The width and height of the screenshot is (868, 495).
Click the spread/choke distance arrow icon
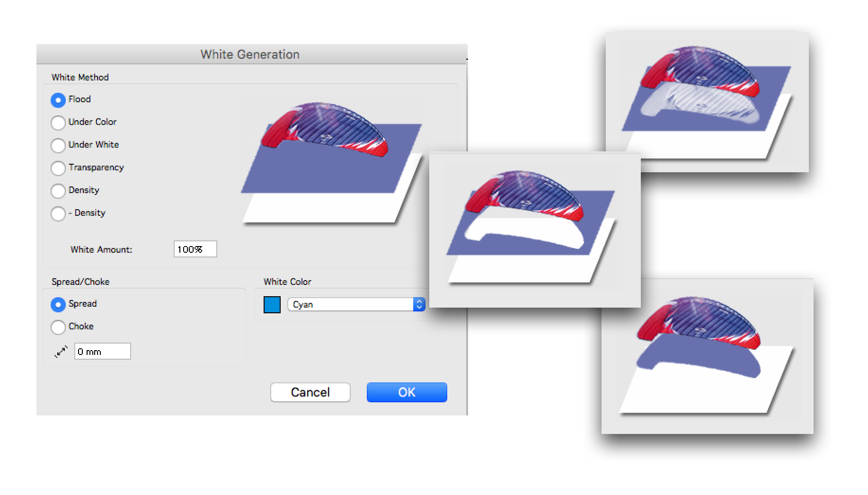coord(61,352)
